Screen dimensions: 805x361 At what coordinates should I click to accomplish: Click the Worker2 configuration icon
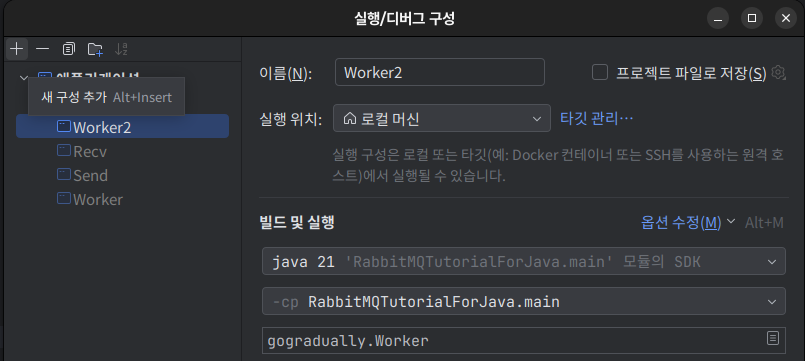click(64, 126)
